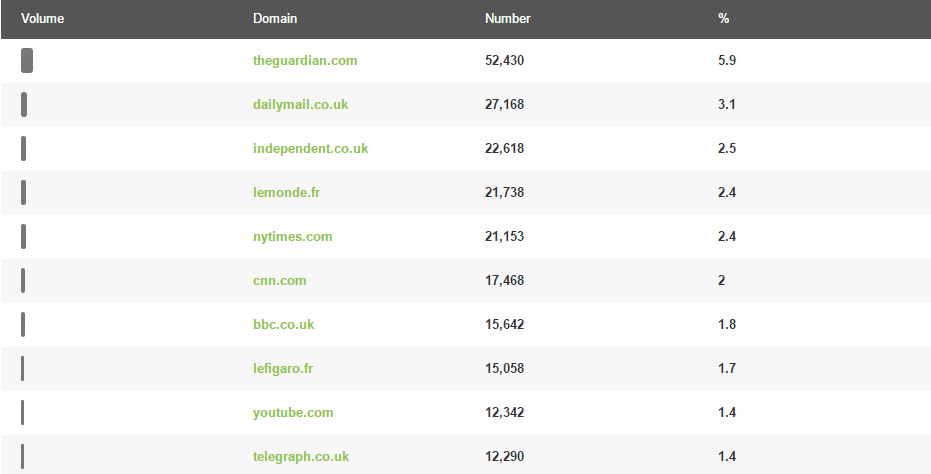
Task: Select the cnn.com domain link
Action: point(280,280)
